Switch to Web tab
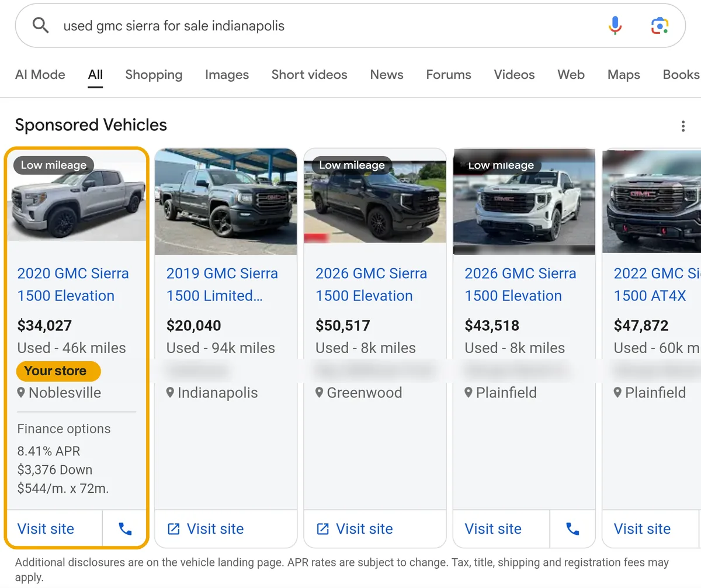Screen dimensions: 701x588 [x=571, y=75]
